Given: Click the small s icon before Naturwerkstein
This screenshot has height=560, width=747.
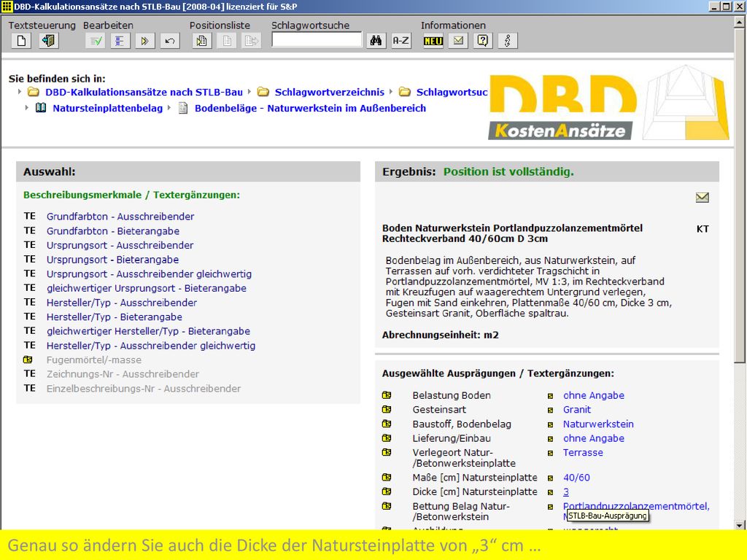Looking at the screenshot, I should click(550, 424).
